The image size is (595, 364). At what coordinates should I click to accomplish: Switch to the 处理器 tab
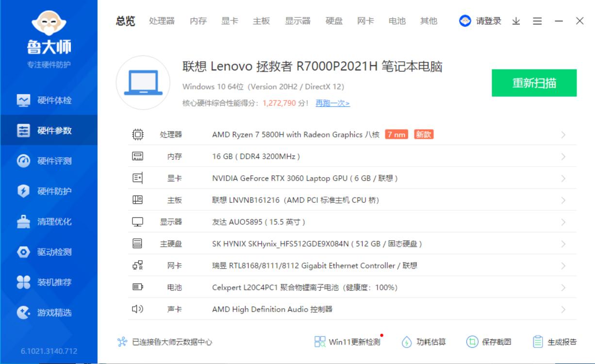click(162, 21)
